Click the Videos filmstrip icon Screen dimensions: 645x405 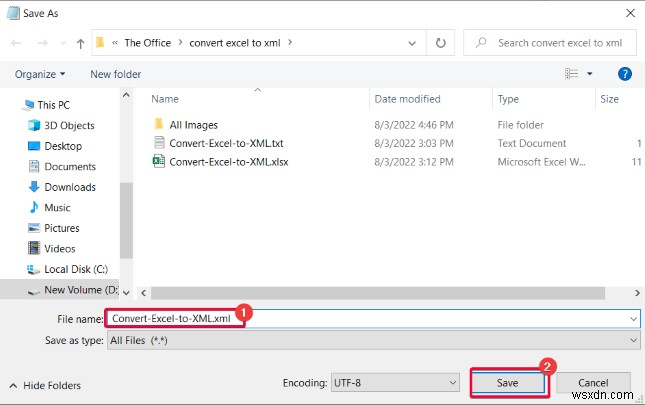coord(34,248)
